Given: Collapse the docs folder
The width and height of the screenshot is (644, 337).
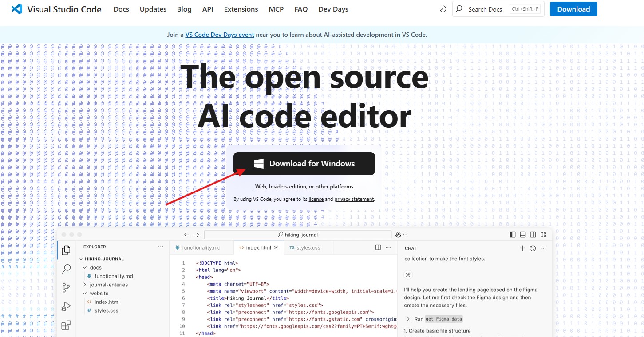Looking at the screenshot, I should (x=85, y=267).
